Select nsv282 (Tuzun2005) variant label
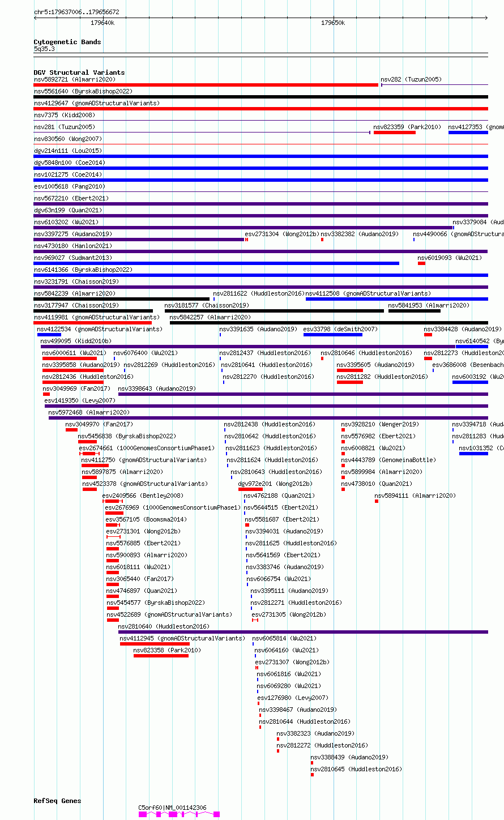The height and width of the screenshot is (820, 504). 411,80
